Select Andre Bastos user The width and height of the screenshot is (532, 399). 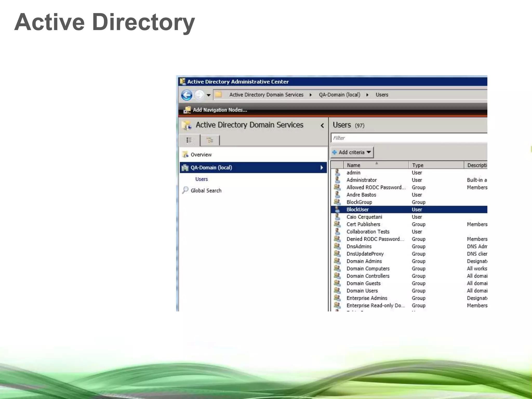point(409,195)
